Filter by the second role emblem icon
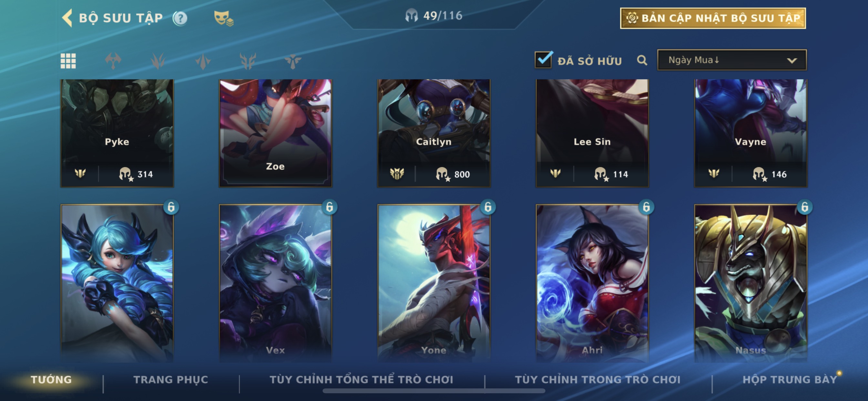The height and width of the screenshot is (401, 868). (158, 61)
